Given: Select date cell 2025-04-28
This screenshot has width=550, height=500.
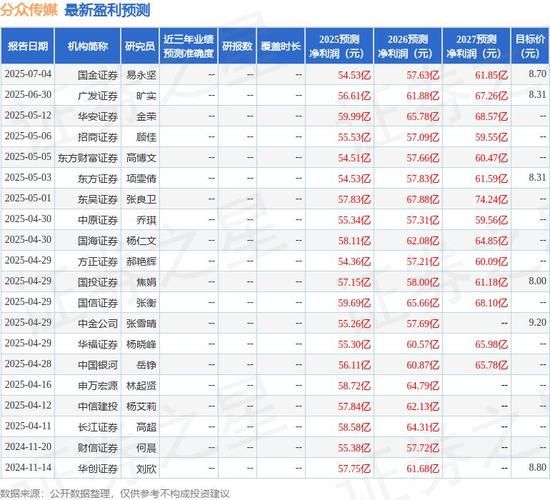Looking at the screenshot, I should [28, 364].
